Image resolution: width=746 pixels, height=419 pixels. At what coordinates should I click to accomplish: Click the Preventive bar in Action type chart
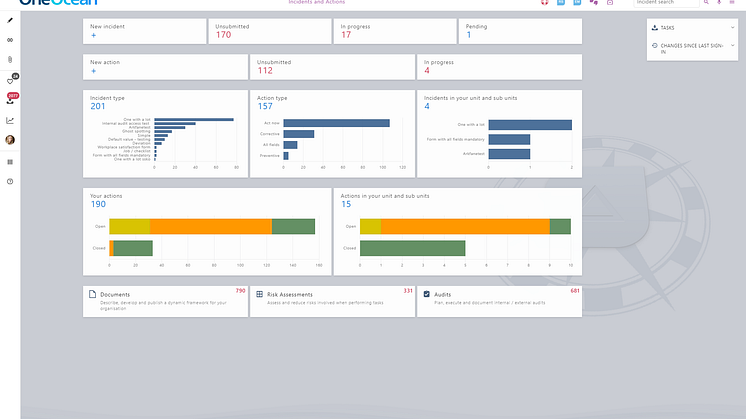click(286, 156)
